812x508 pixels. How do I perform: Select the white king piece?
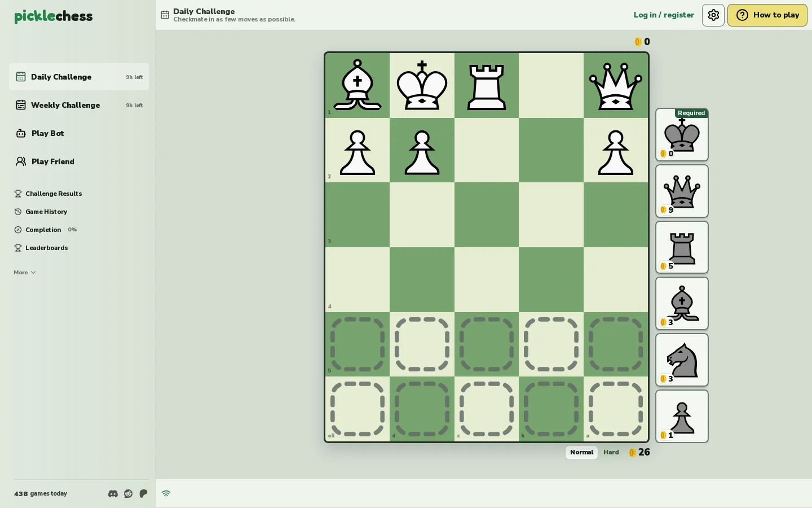point(422,85)
